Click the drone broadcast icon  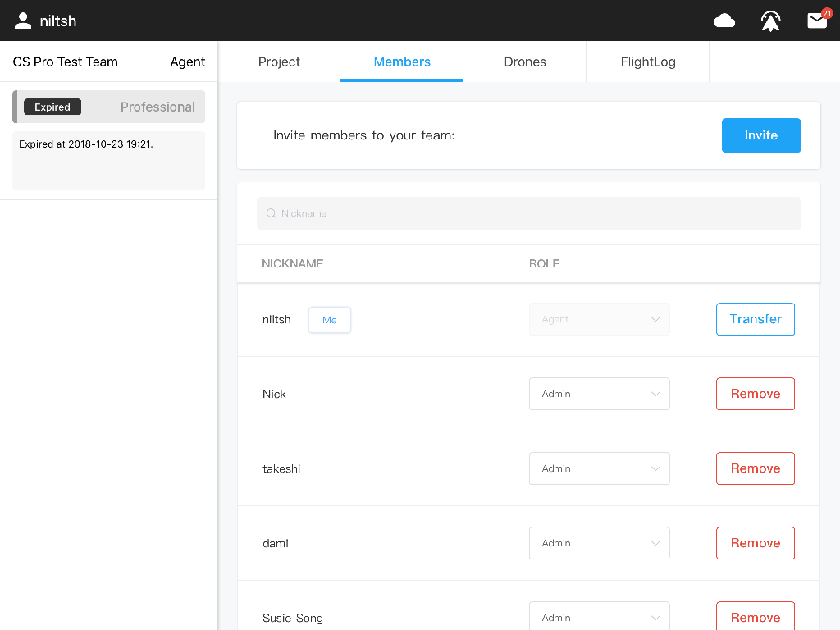770,20
